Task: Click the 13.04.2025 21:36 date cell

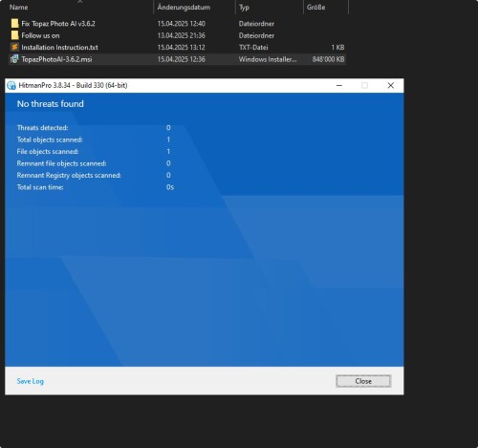Action: [182, 35]
